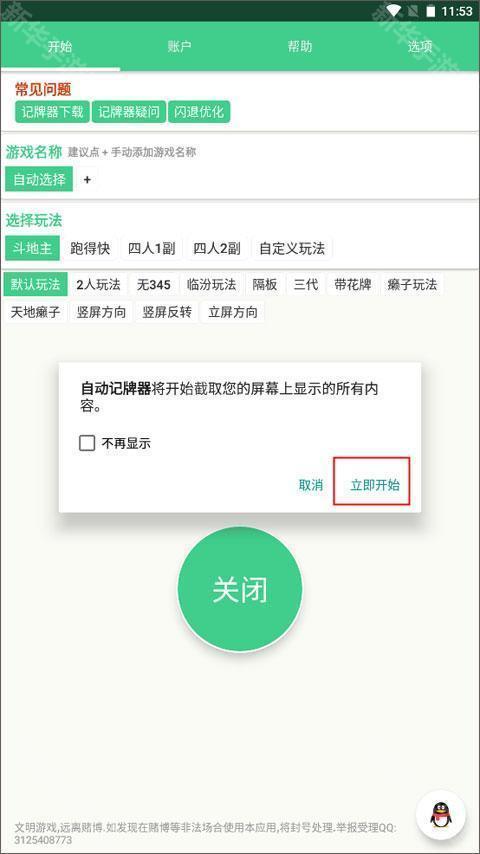Tap the large green 关闭 button
Screen dimensions: 480x854
pyautogui.click(x=240, y=589)
